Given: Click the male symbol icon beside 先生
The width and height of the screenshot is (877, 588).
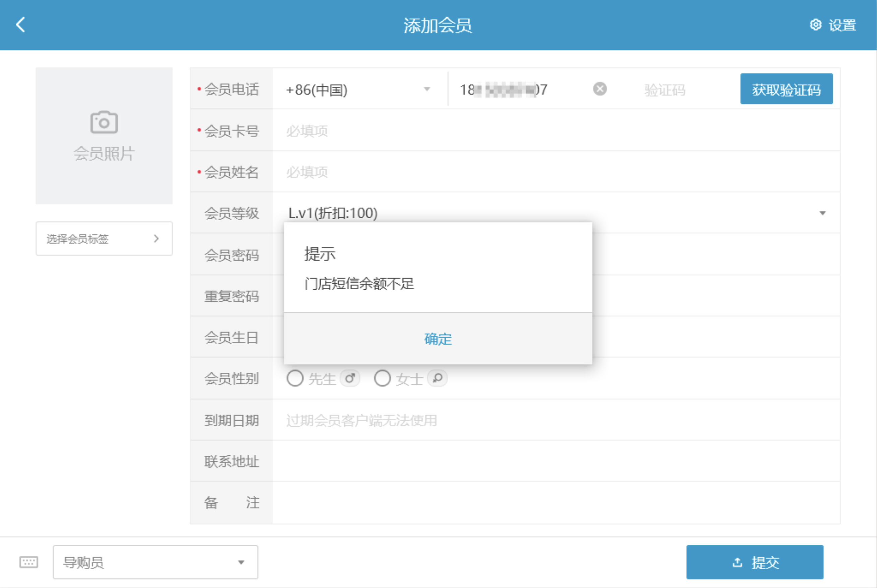Looking at the screenshot, I should (x=350, y=378).
